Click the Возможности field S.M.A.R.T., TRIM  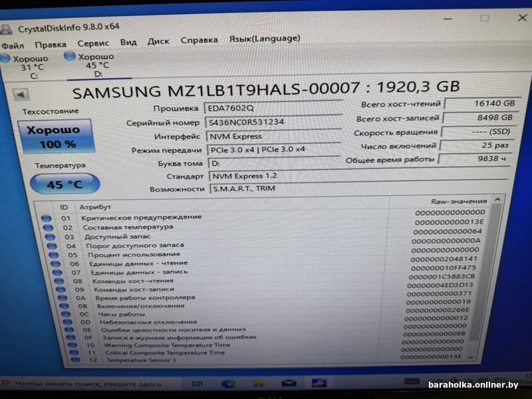tap(358, 188)
